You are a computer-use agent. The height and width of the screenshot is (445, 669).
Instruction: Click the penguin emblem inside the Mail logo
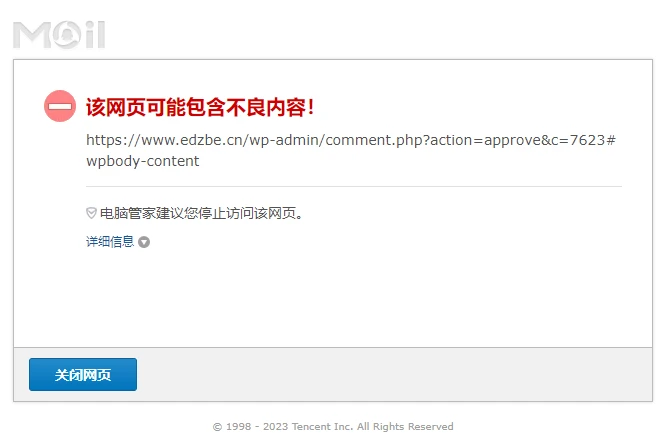click(x=68, y=35)
